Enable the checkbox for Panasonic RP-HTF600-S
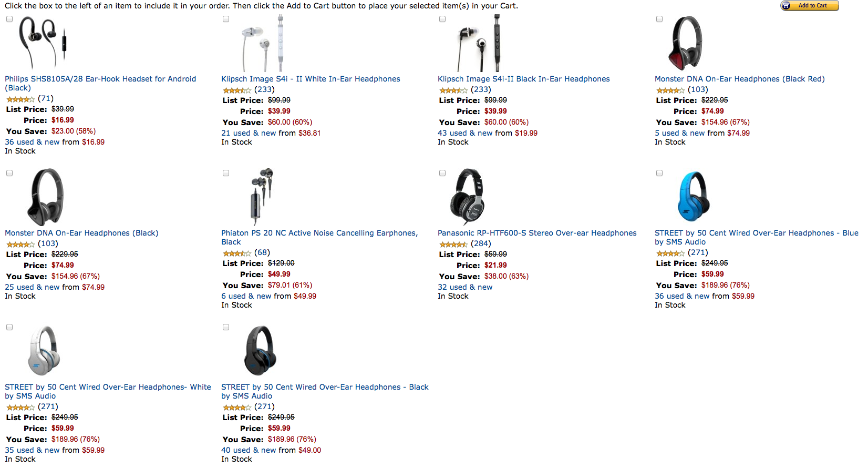The height and width of the screenshot is (468, 868). coord(442,172)
